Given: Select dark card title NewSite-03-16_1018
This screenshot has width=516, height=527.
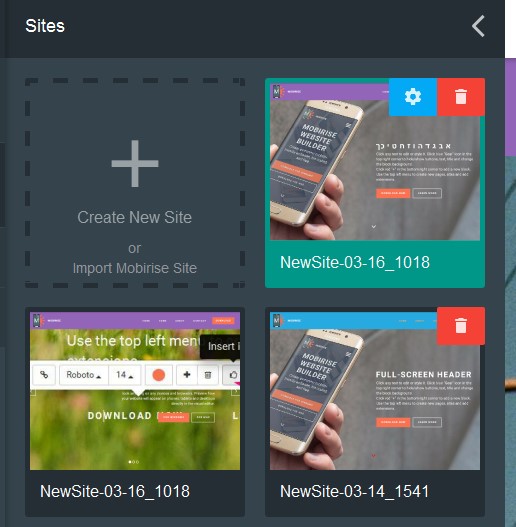Looking at the screenshot, I should pyautogui.click(x=115, y=491).
